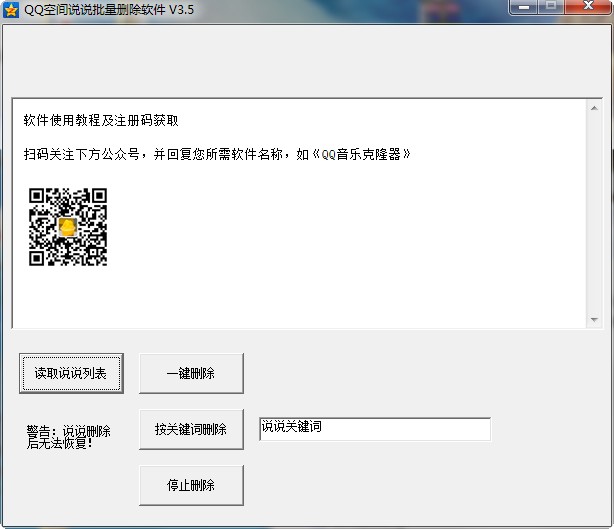Start deletion with 按关键词删除 button
This screenshot has width=614, height=529.
[x=191, y=430]
